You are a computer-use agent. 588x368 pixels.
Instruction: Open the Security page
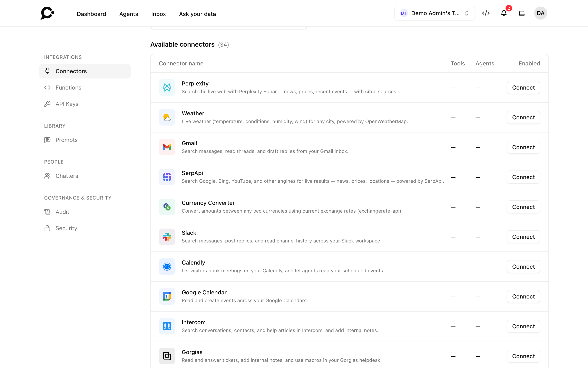[85, 228]
